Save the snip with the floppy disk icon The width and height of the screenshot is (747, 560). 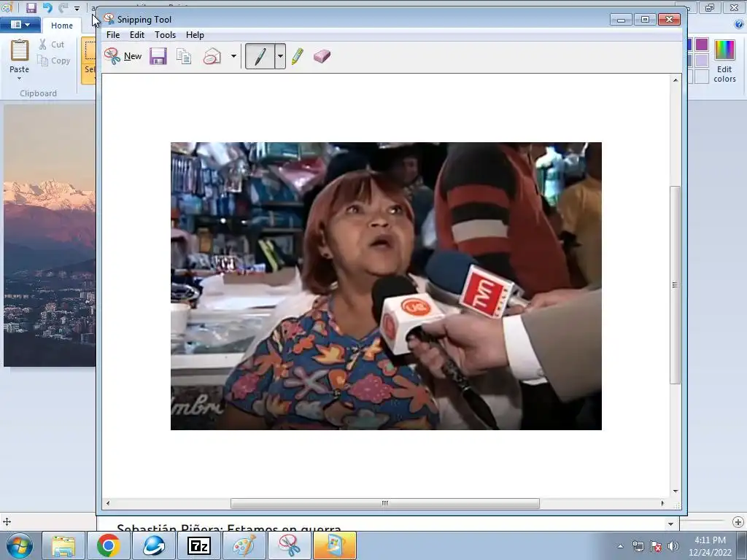click(x=158, y=56)
